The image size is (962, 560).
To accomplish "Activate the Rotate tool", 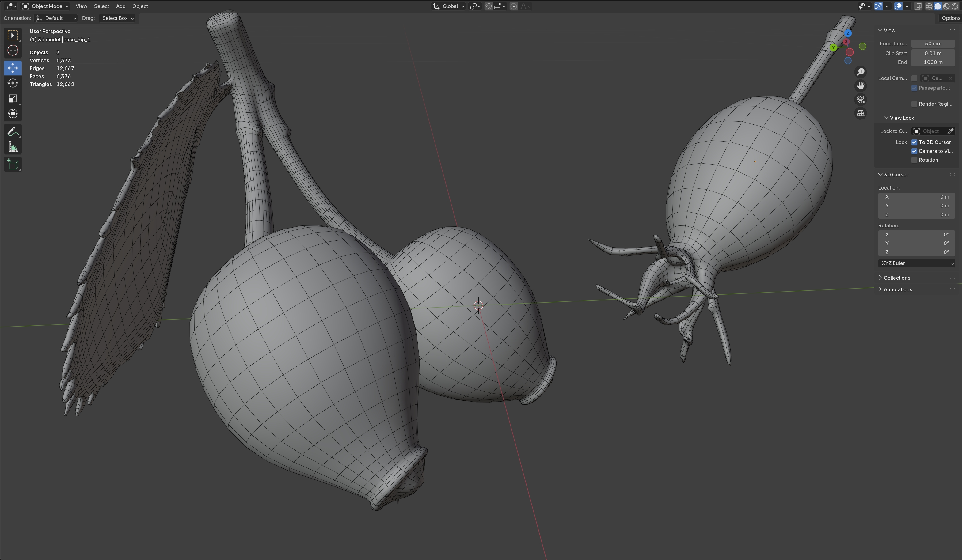I will coord(13,83).
